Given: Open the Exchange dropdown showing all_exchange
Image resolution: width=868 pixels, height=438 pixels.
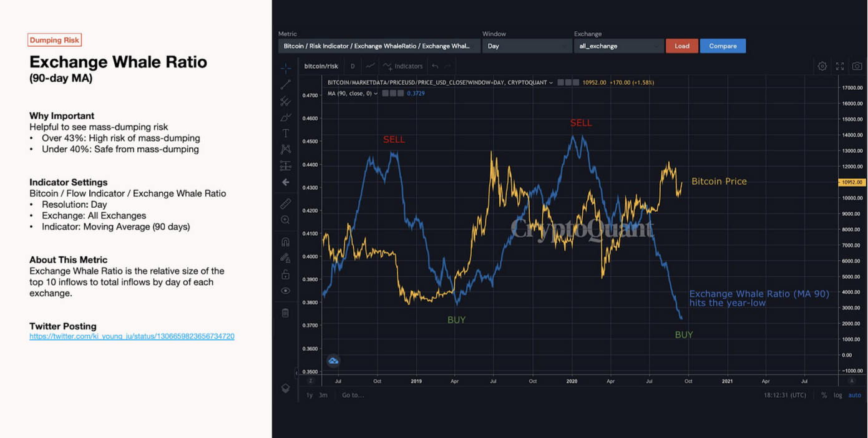Looking at the screenshot, I should click(x=618, y=46).
